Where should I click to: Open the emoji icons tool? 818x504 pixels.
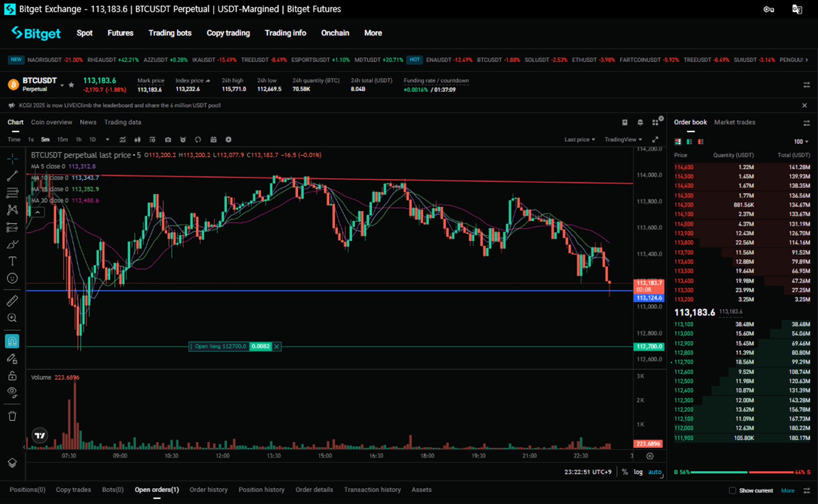point(12,278)
